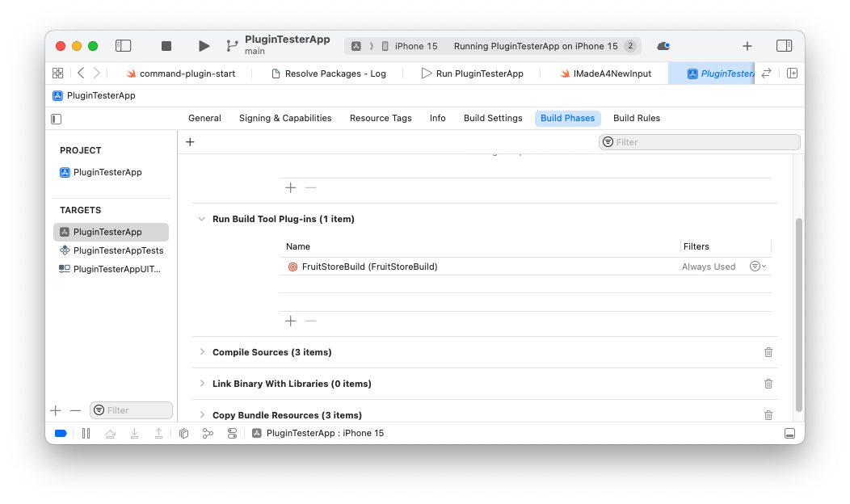Open the environment overrides icon
The image size is (850, 504).
[x=232, y=434]
